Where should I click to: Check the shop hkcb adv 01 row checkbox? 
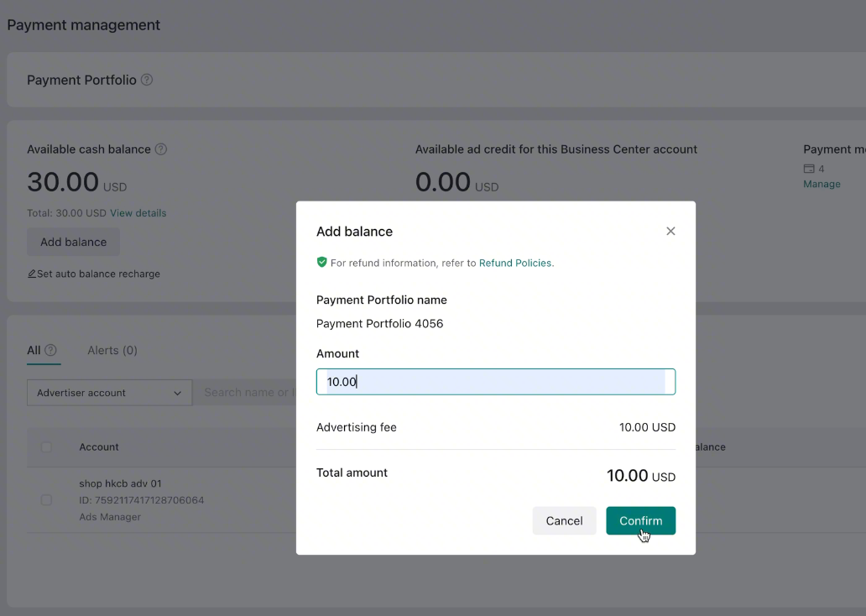point(46,500)
